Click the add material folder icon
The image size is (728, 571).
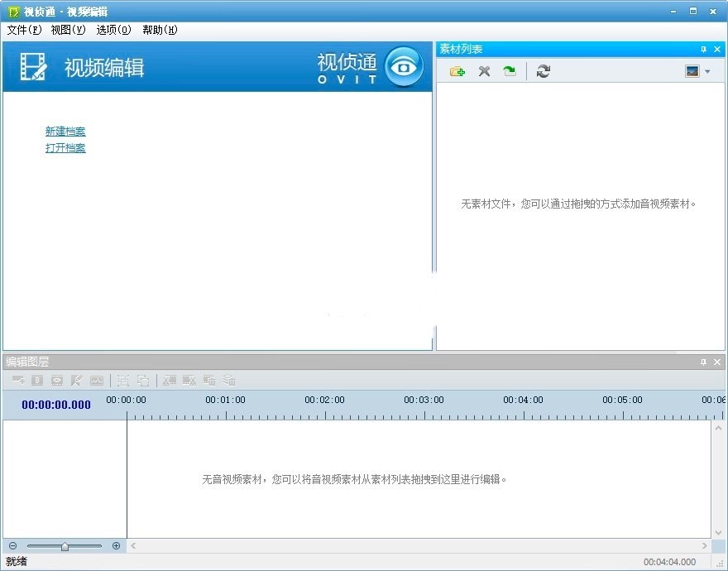point(457,71)
